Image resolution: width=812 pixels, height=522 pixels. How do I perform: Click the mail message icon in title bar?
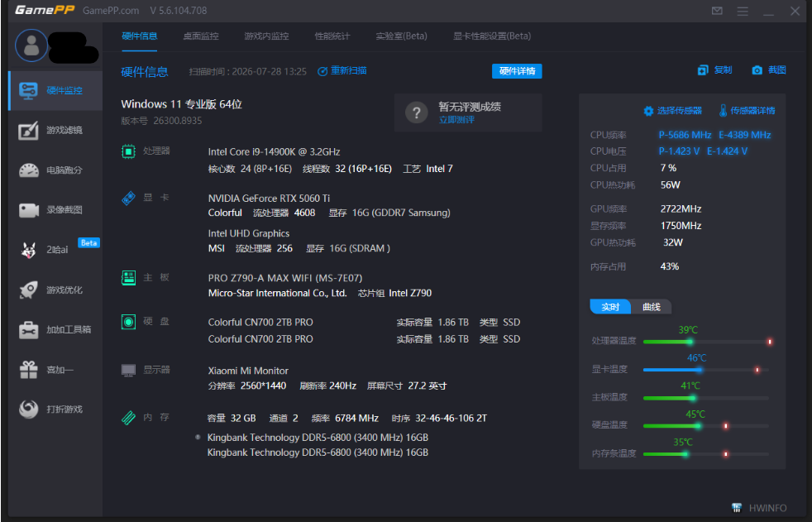(x=717, y=11)
